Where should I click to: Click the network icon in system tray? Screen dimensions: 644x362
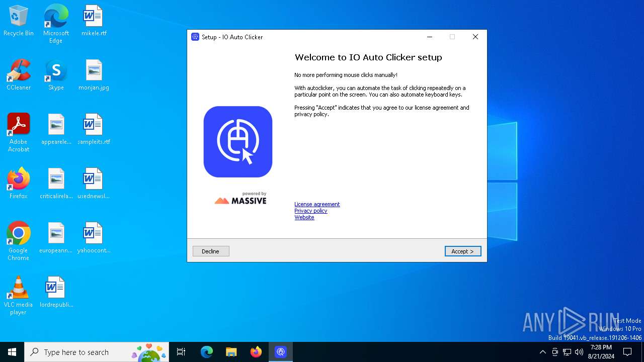[567, 352]
